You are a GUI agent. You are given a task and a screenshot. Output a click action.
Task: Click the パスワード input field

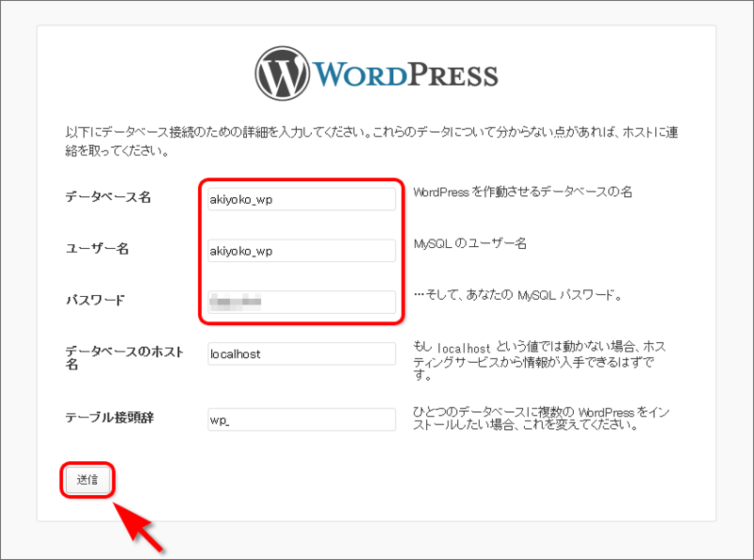click(302, 302)
